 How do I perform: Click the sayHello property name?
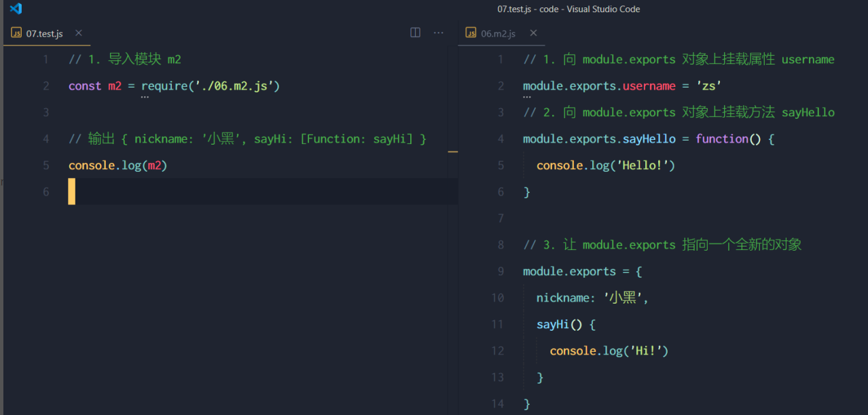[649, 139]
